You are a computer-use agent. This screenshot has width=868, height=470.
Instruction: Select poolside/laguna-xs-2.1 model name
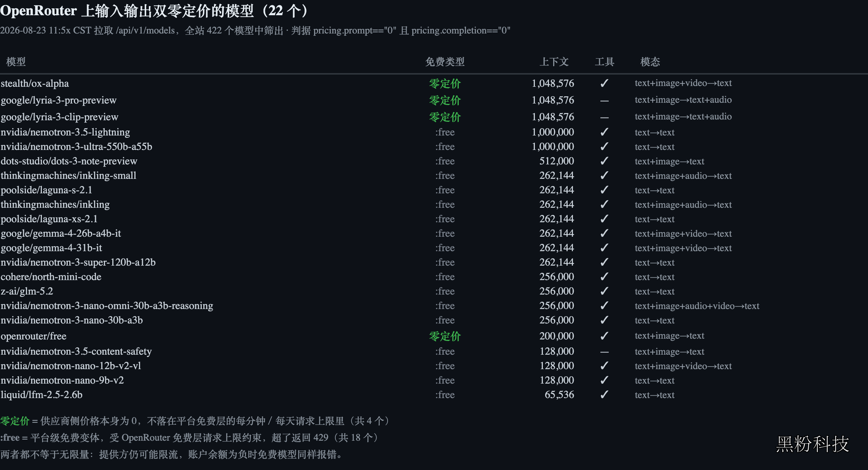pos(49,219)
